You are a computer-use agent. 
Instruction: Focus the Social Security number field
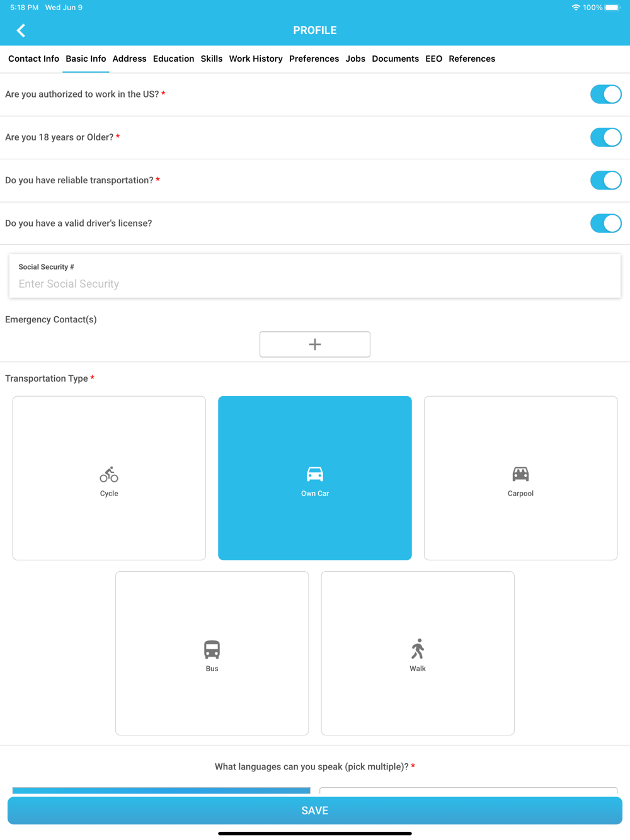click(x=315, y=276)
